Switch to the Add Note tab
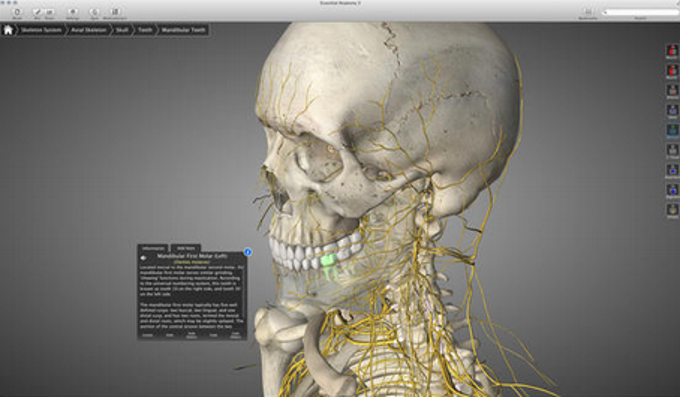 pos(186,248)
